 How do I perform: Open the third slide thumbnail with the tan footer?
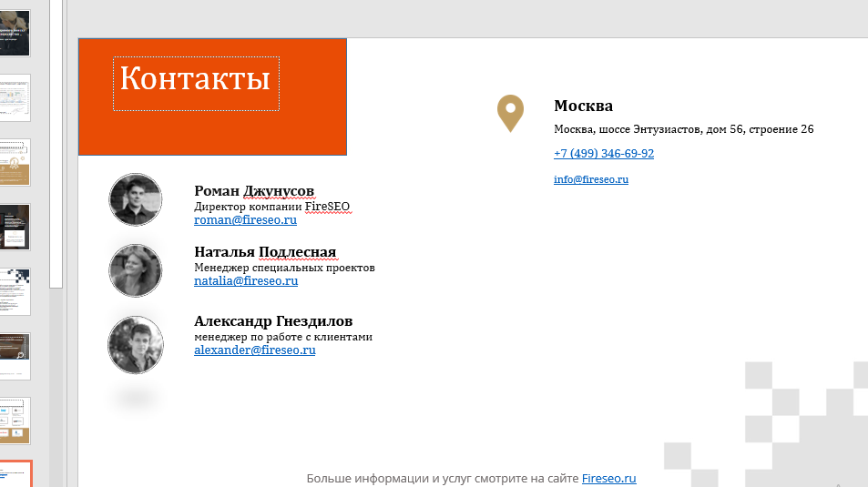click(x=15, y=162)
